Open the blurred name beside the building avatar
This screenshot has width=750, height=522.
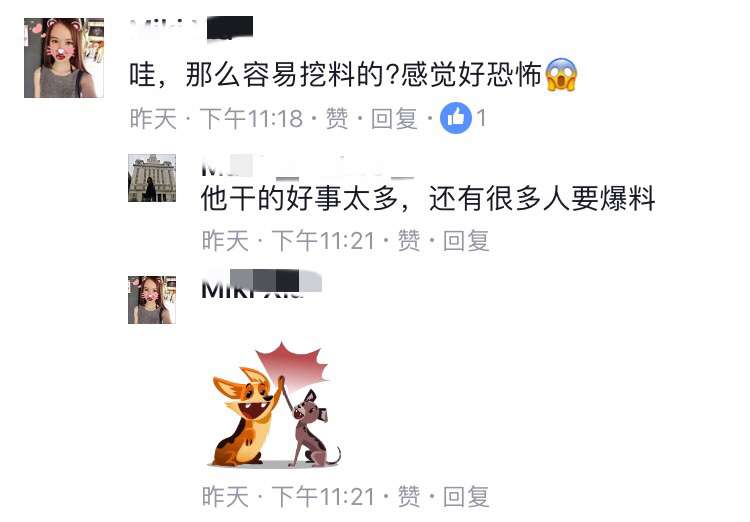[308, 167]
